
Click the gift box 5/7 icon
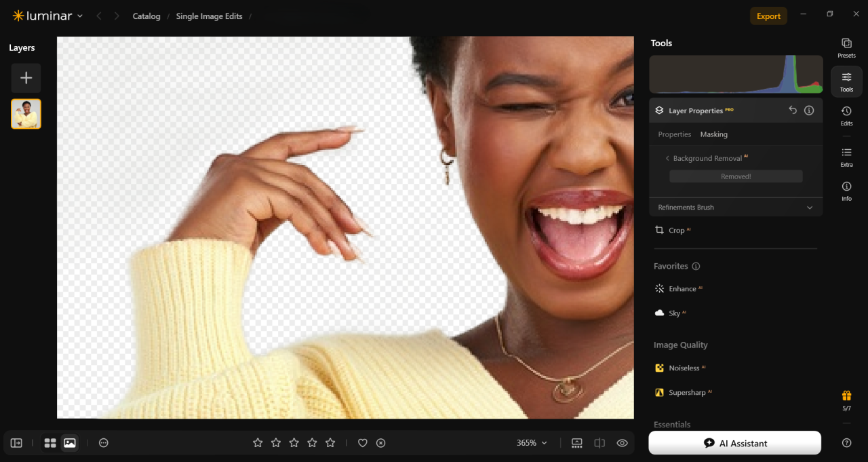point(846,400)
